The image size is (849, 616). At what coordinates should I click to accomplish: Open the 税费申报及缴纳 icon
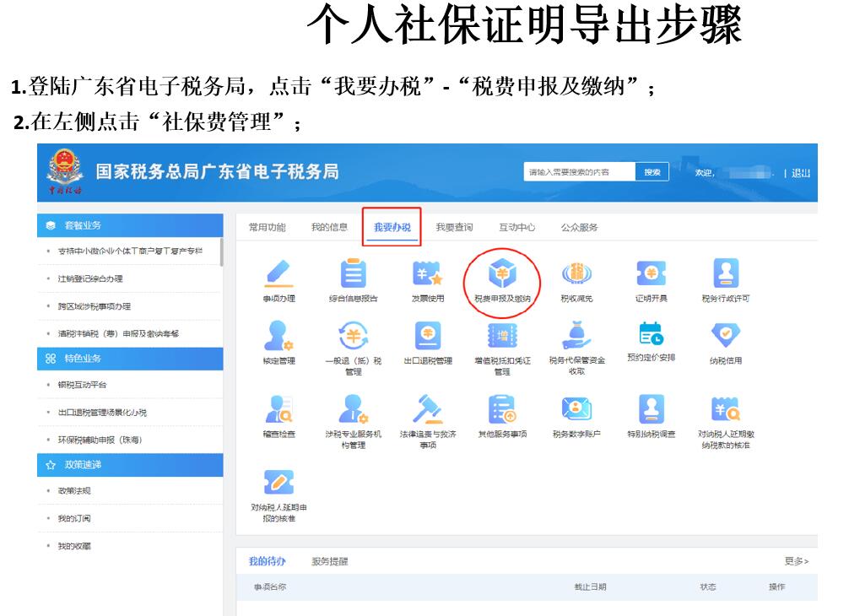(x=502, y=275)
